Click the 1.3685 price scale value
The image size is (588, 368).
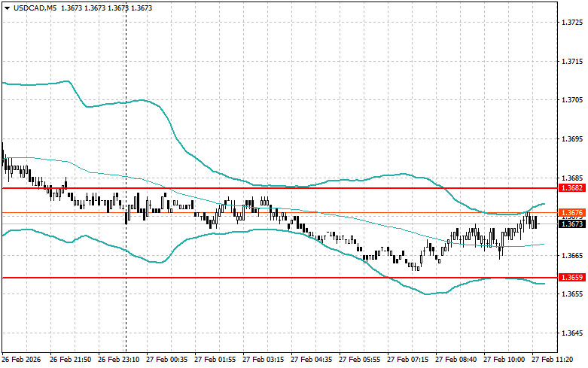(573, 178)
